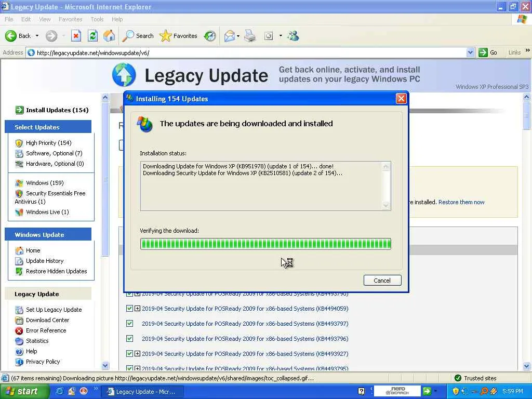Click the Privacy Policy info icon
The height and width of the screenshot is (399, 532).
coord(19,362)
